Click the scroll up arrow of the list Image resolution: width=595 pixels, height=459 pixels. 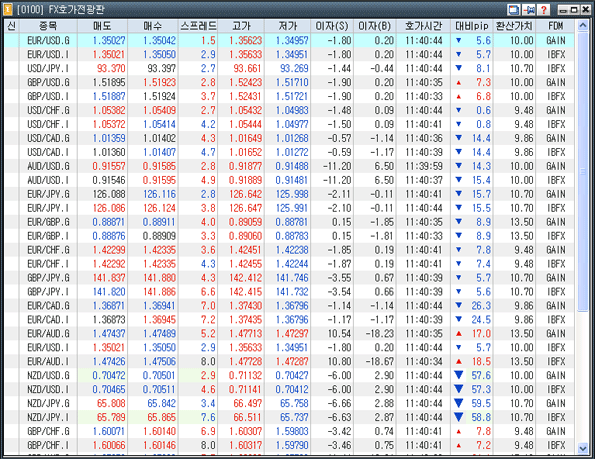pyautogui.click(x=582, y=26)
